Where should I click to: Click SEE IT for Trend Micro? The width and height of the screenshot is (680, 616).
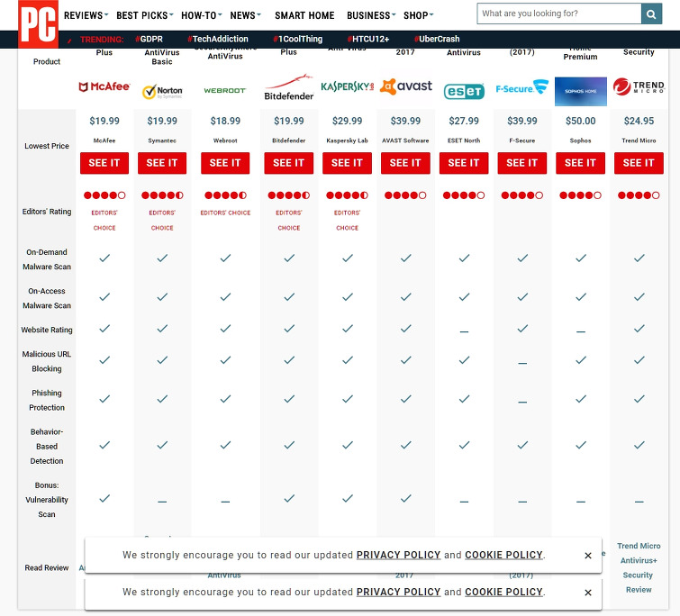click(639, 163)
